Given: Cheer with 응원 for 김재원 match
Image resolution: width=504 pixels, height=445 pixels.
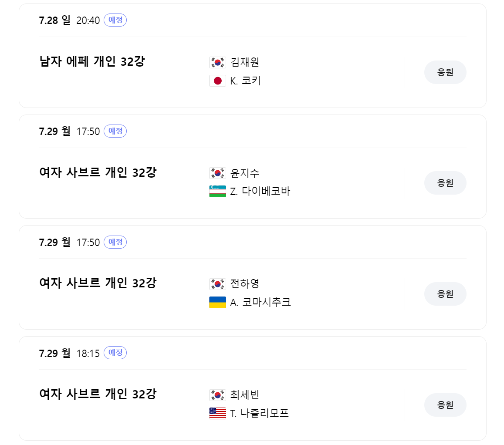Looking at the screenshot, I should 445,72.
